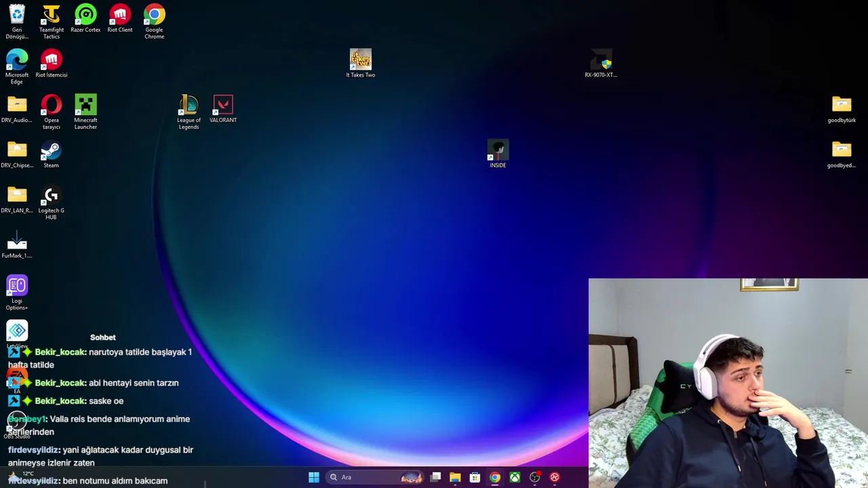Screen dimensions: 868x488
Task: Open Razer Cortex desktop shortcut
Action: tap(85, 18)
